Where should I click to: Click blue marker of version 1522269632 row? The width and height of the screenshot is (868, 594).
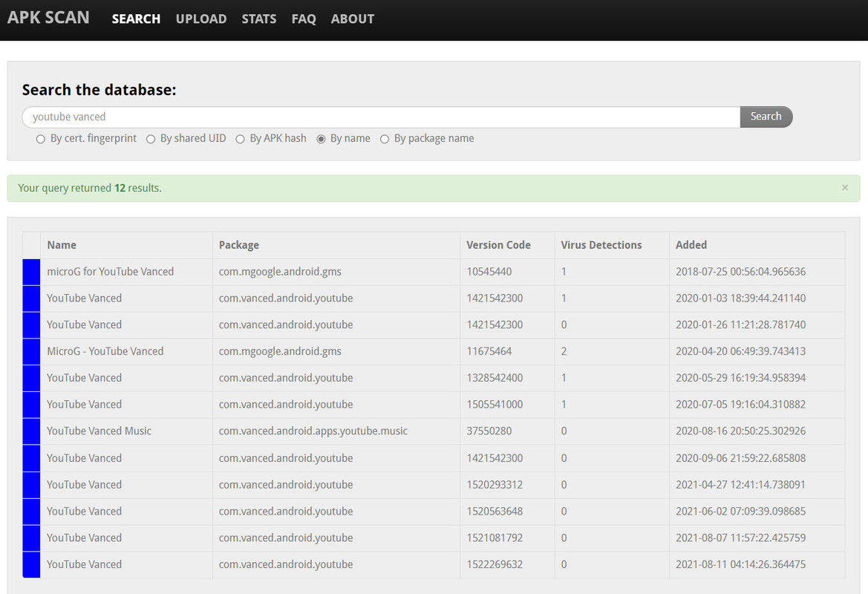[x=31, y=564]
